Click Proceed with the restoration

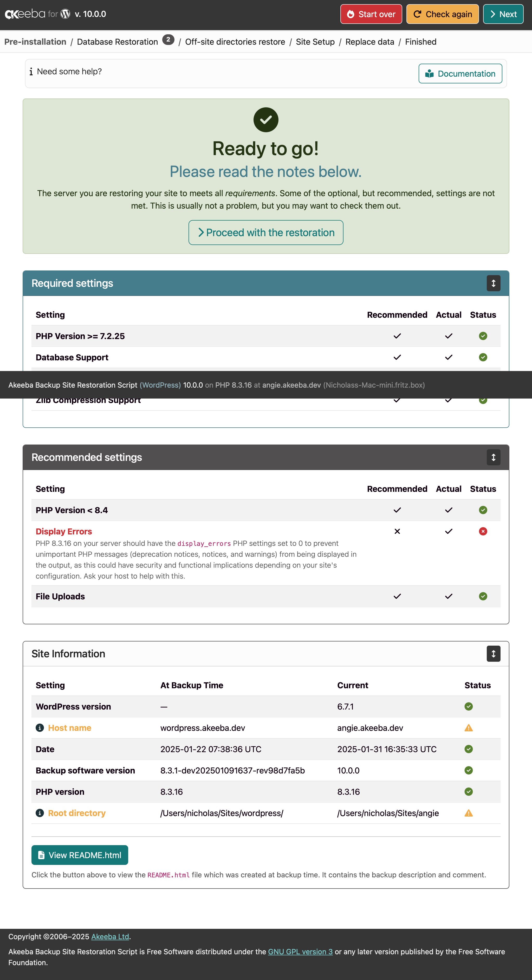(x=266, y=233)
